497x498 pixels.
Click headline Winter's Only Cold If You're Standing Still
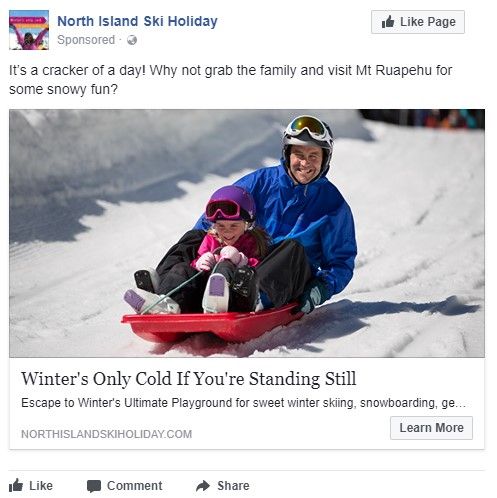pyautogui.click(x=189, y=379)
